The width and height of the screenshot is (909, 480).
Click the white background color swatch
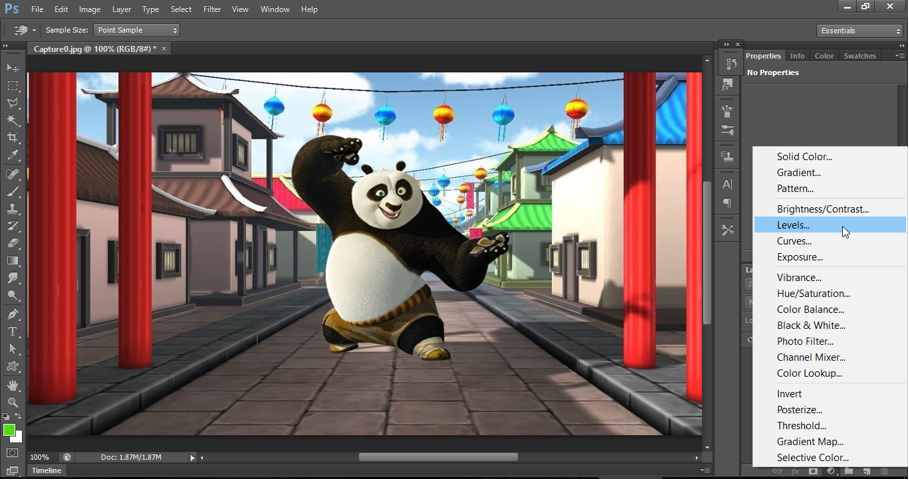click(19, 438)
